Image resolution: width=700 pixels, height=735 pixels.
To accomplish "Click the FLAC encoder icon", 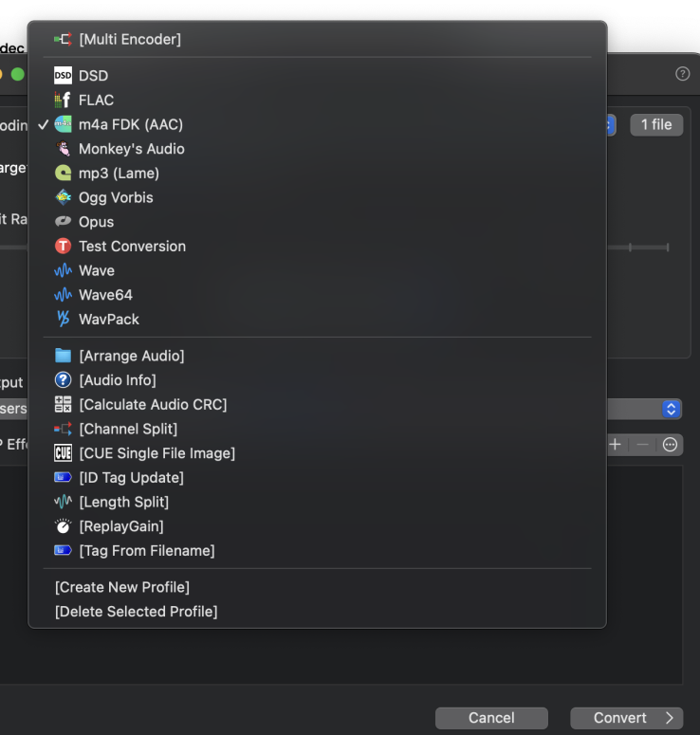I will coord(63,100).
